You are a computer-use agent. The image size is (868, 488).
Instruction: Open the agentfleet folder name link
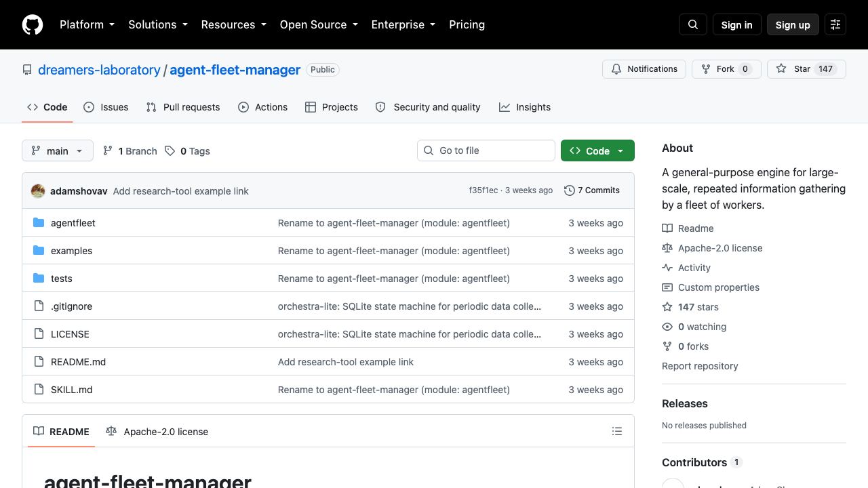click(x=73, y=223)
